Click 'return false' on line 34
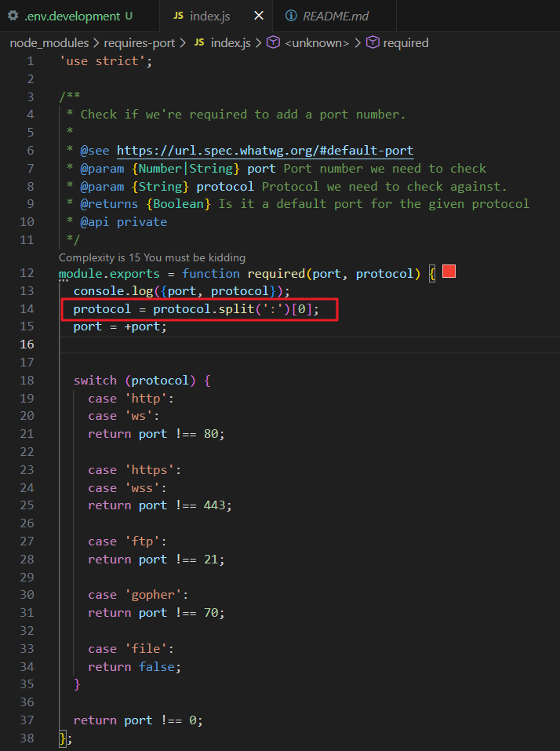The height and width of the screenshot is (751, 560). click(x=134, y=667)
